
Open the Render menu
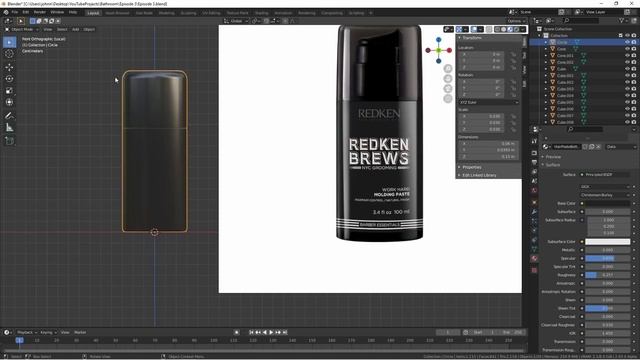pyautogui.click(x=40, y=12)
